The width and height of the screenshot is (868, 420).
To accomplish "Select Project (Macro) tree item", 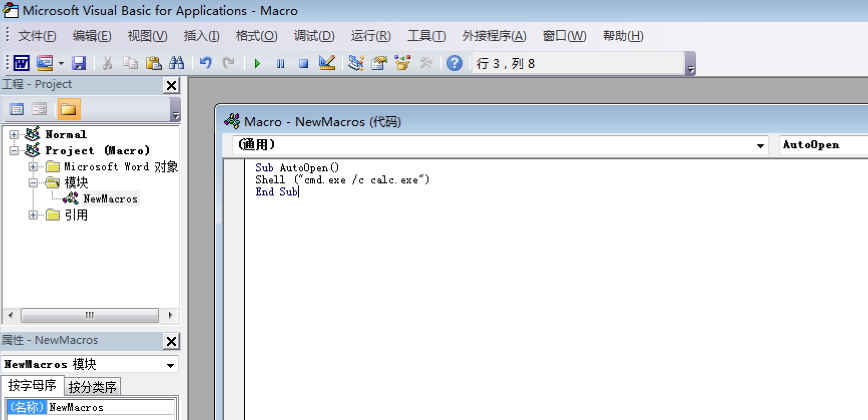I will [x=97, y=150].
